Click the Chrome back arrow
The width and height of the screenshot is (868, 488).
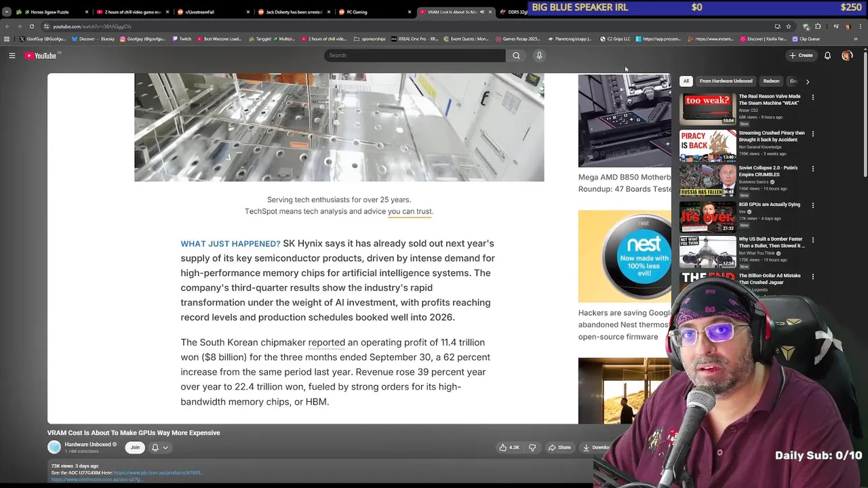(x=7, y=26)
